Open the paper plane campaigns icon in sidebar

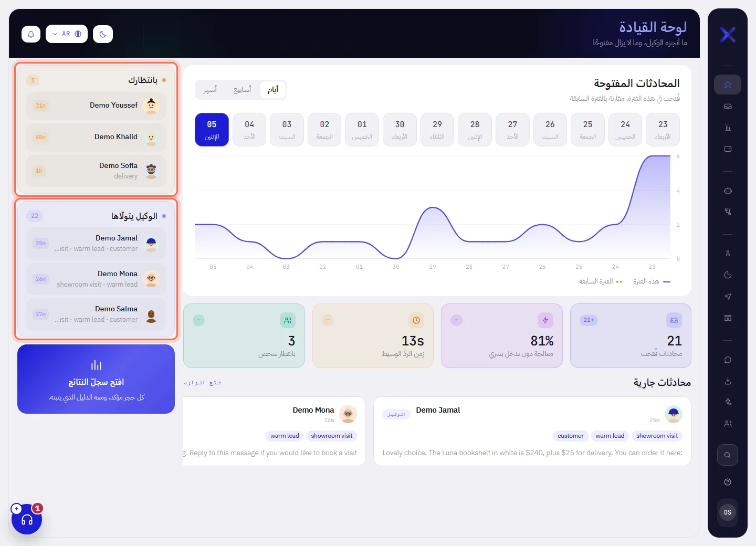coord(728,297)
